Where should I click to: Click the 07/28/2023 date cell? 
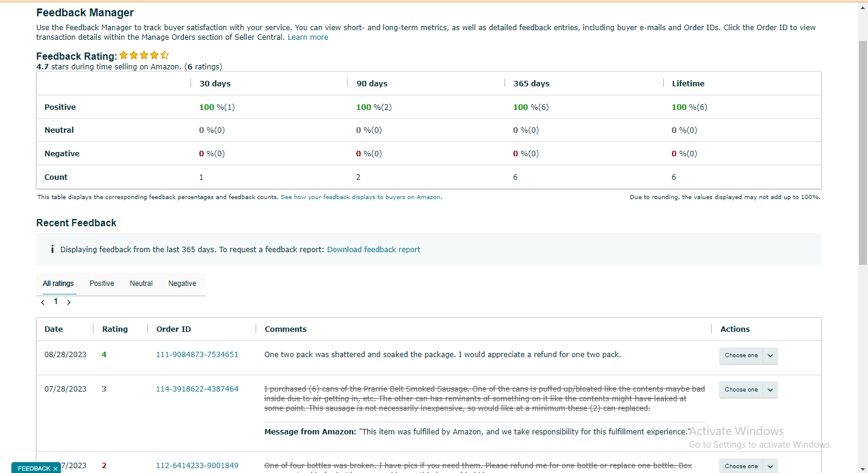(66, 389)
